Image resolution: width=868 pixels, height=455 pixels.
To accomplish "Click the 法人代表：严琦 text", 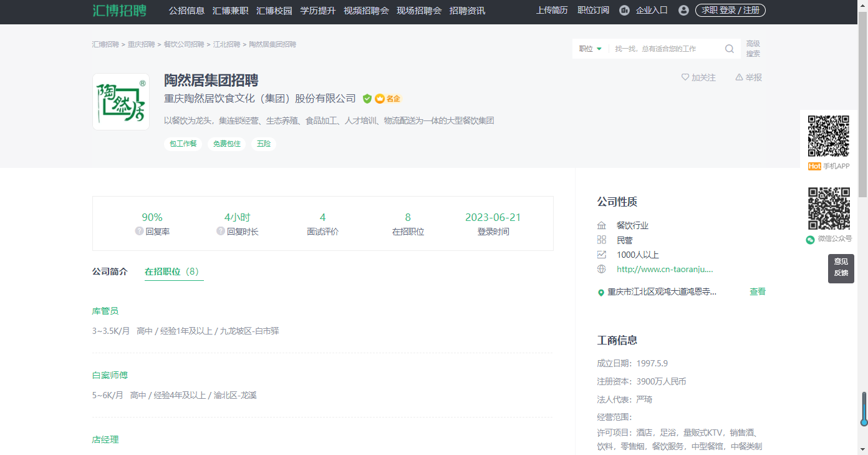I will [x=625, y=399].
